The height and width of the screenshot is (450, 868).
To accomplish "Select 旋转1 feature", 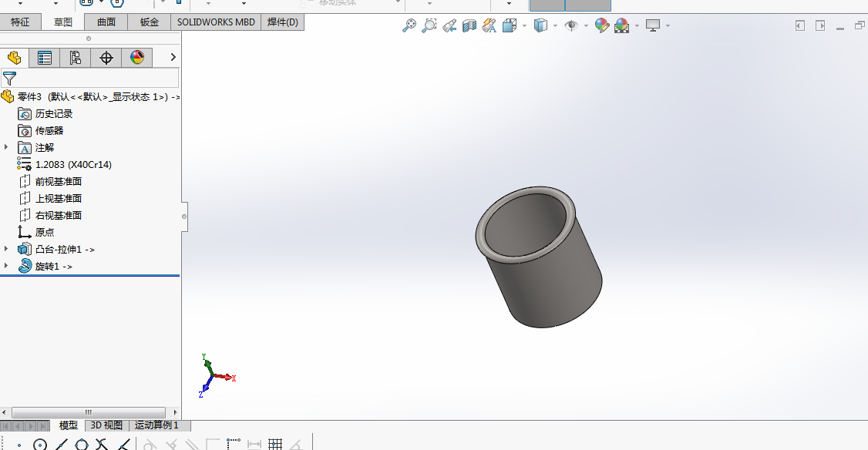I will 45,267.
